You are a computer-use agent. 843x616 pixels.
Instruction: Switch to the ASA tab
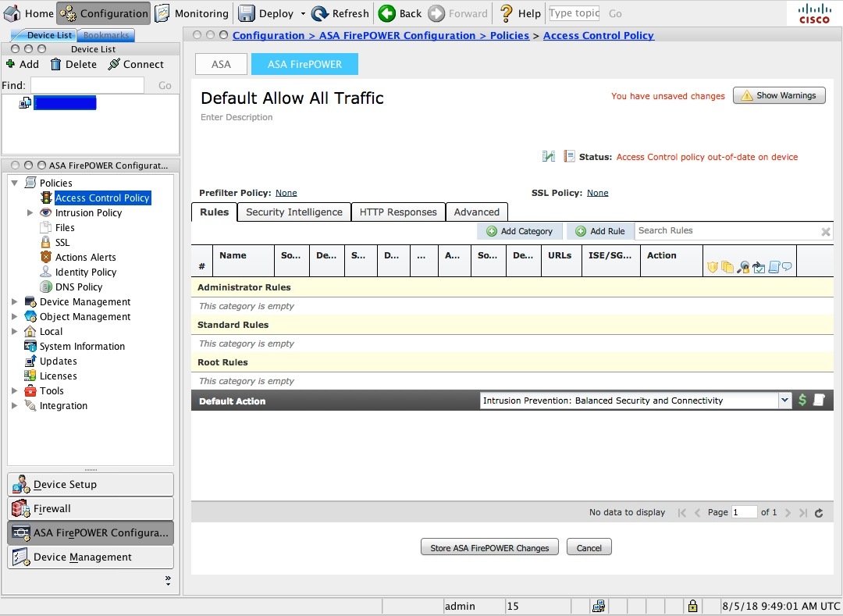click(x=221, y=64)
